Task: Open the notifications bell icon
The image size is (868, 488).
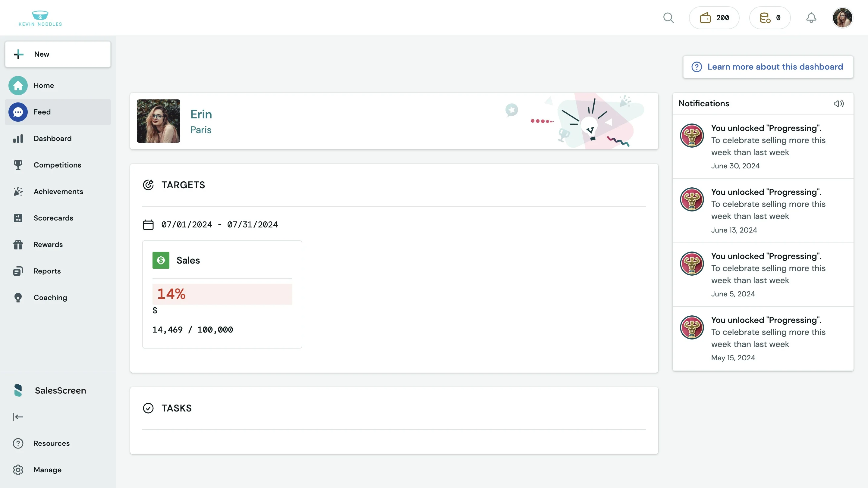Action: 811,18
